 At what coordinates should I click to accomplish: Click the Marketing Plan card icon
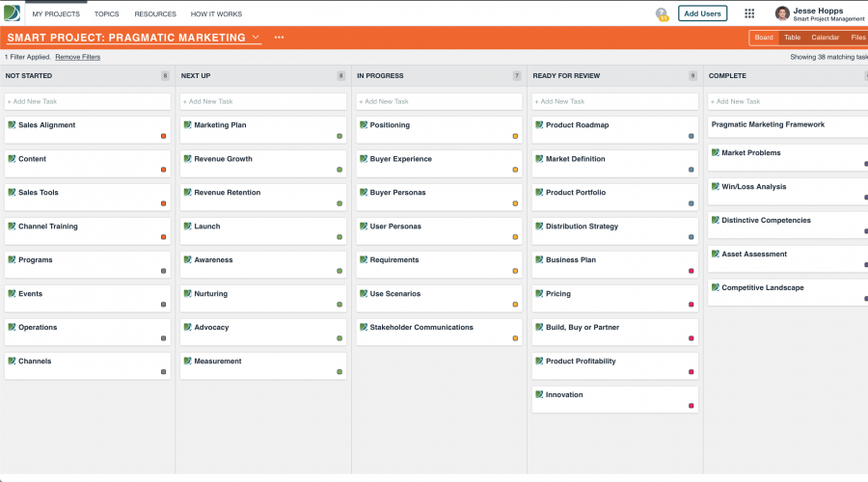click(188, 124)
